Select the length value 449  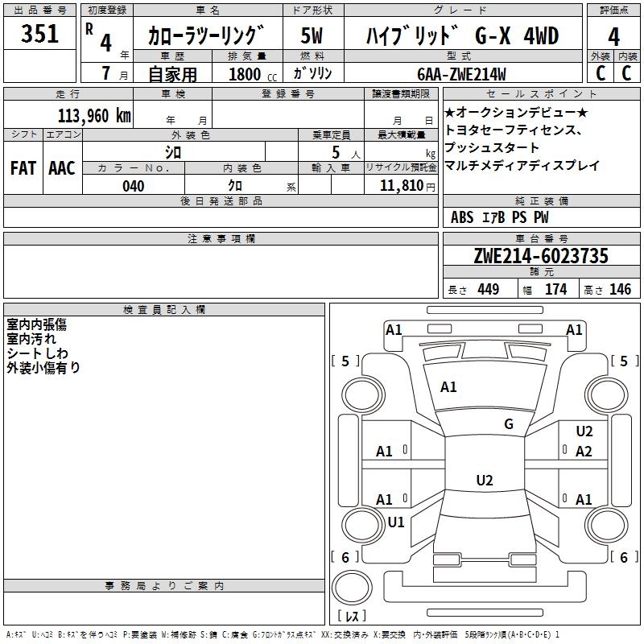489,290
